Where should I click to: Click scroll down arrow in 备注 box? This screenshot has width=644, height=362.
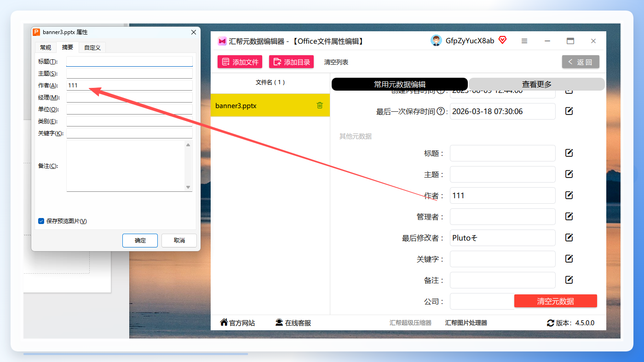pos(188,187)
